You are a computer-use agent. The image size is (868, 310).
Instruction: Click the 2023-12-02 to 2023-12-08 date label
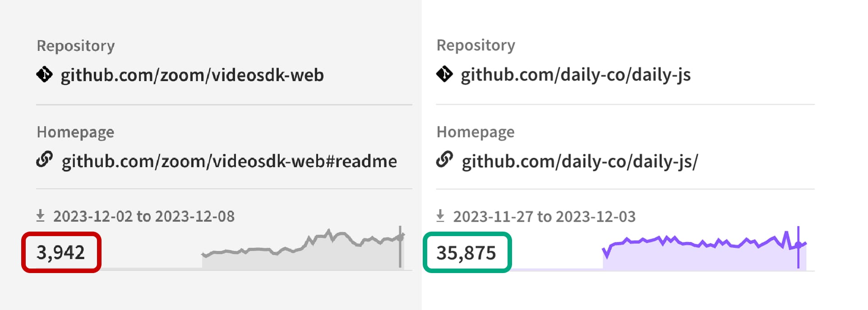click(144, 216)
